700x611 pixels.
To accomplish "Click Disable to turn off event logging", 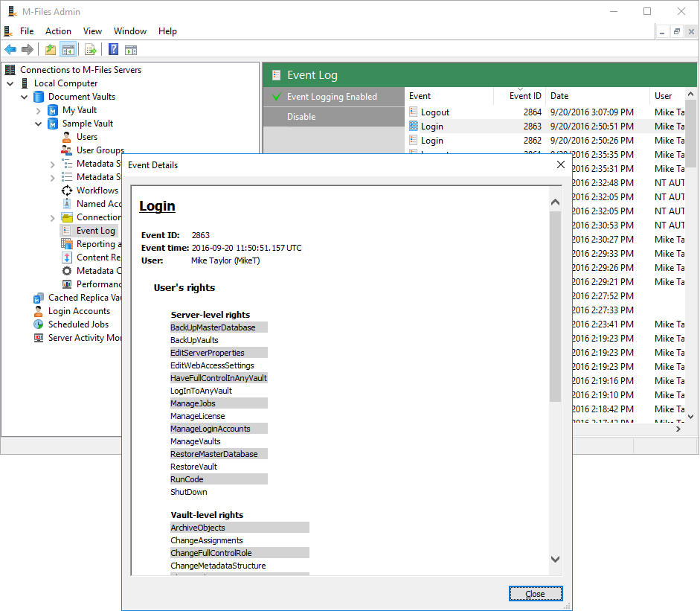I will 334,117.
